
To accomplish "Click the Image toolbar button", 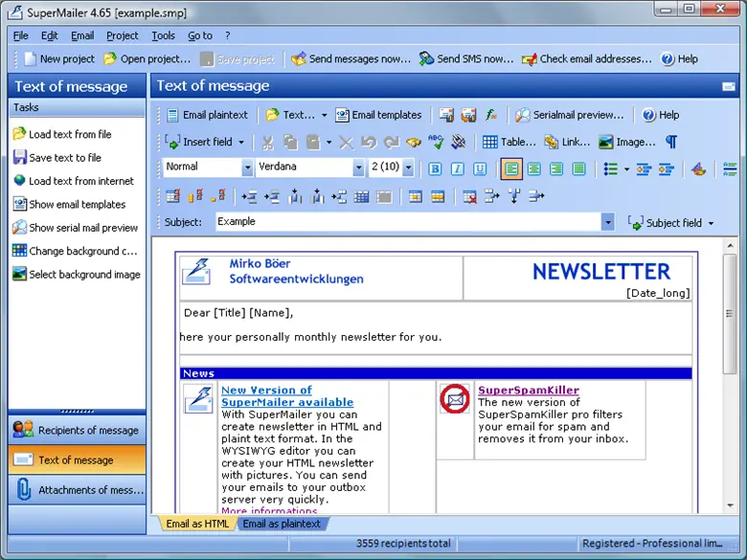I will tap(627, 142).
